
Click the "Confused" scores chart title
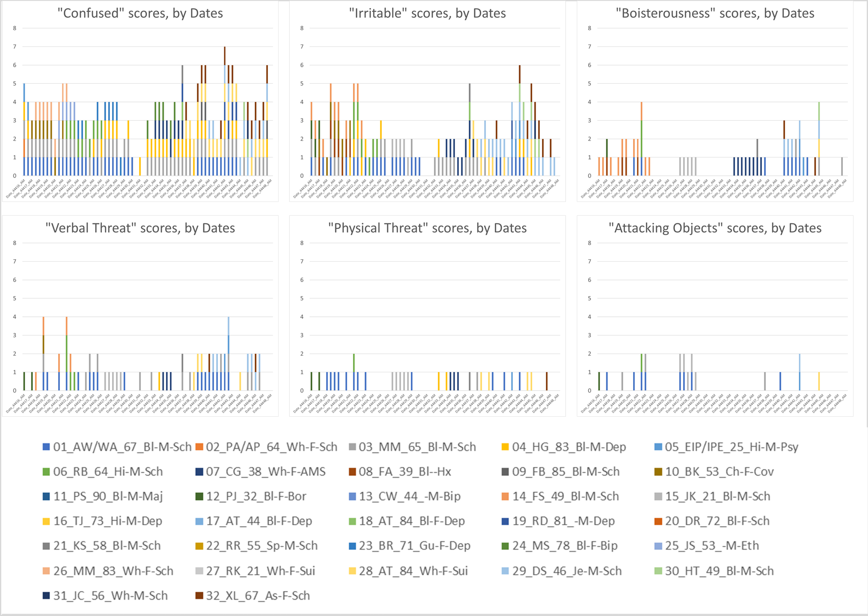pos(140,13)
